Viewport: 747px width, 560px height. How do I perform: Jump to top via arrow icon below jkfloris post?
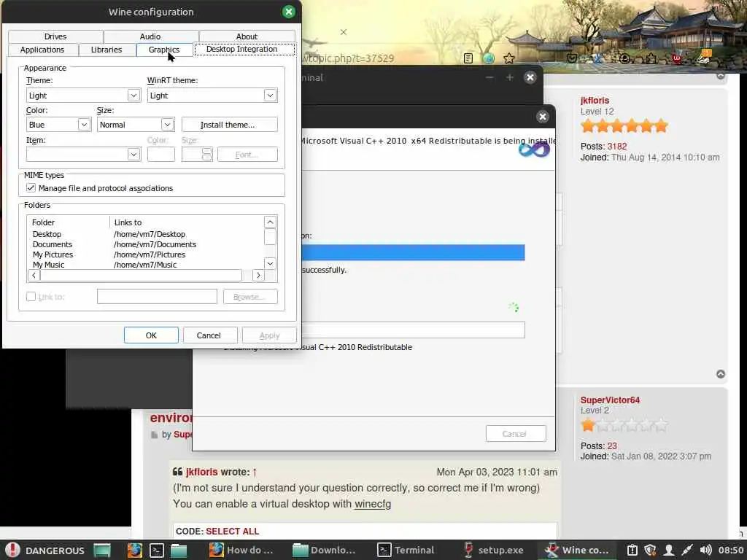[721, 374]
